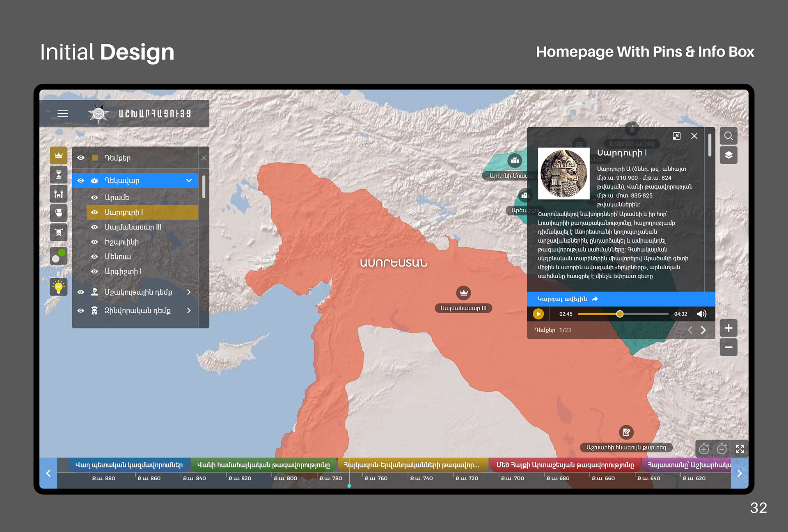Image resolution: width=788 pixels, height=532 pixels.
Task: Click the audio progress slider handle
Action: coord(620,314)
